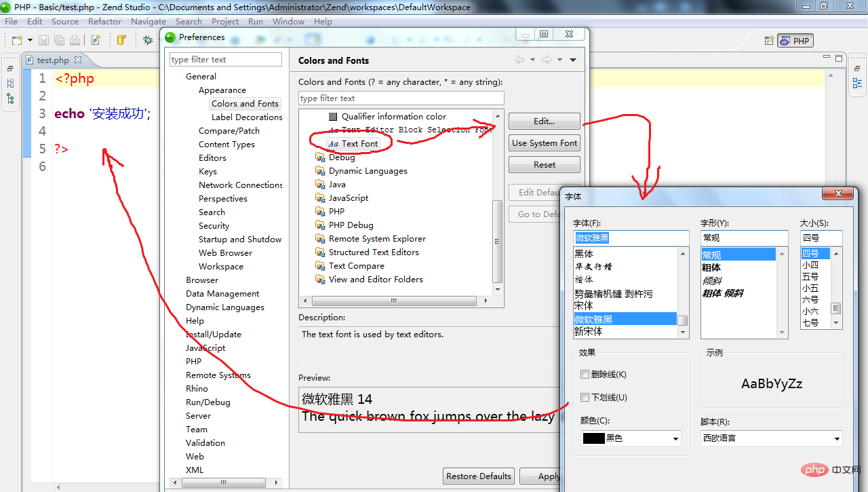Click the Use System Font button

coord(545,143)
